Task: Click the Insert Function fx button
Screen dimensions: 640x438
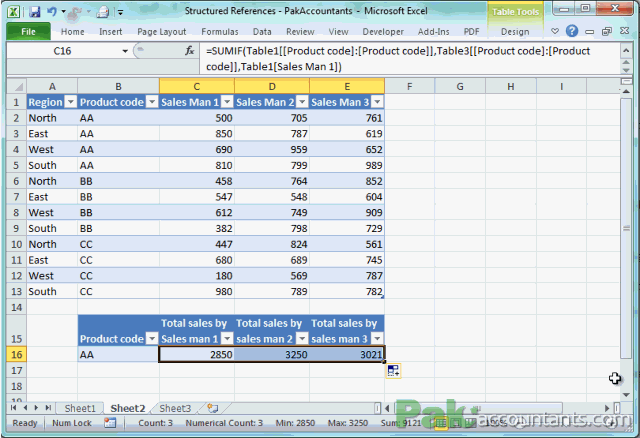Action: [189, 51]
